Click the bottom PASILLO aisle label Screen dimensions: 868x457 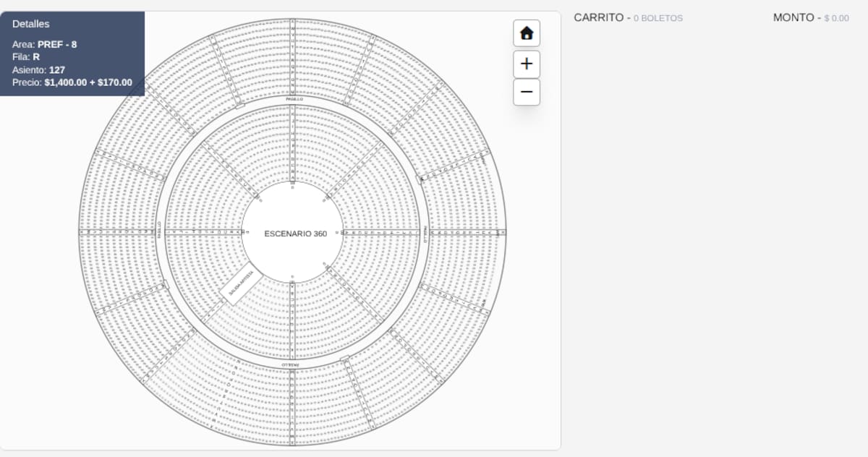pos(290,365)
